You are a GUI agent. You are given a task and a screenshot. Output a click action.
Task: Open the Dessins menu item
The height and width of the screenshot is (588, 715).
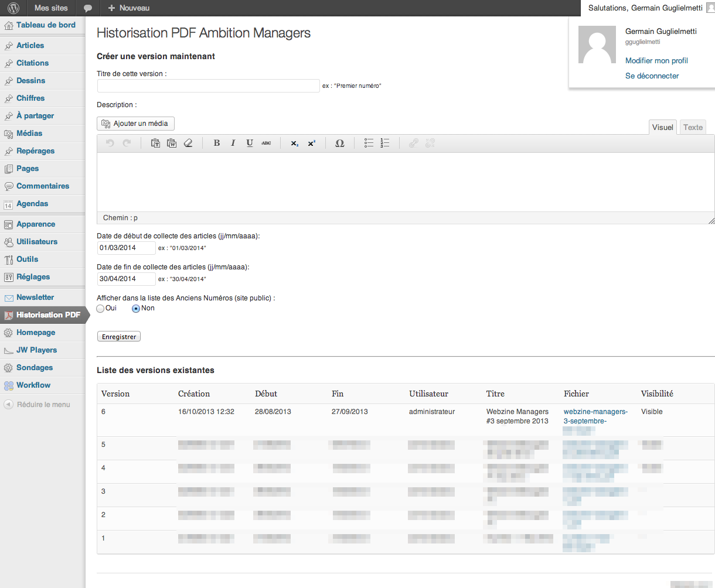(x=42, y=81)
